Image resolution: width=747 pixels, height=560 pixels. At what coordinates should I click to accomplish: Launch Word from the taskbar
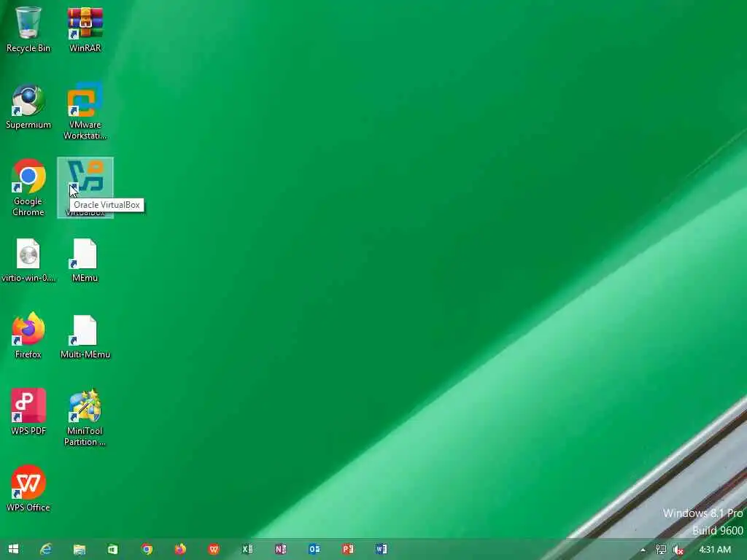tap(381, 549)
